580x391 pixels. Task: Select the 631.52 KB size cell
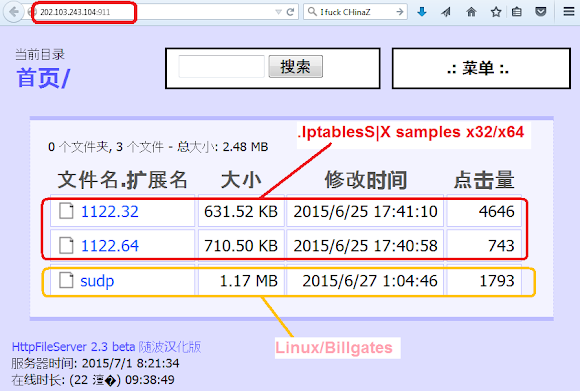(241, 212)
